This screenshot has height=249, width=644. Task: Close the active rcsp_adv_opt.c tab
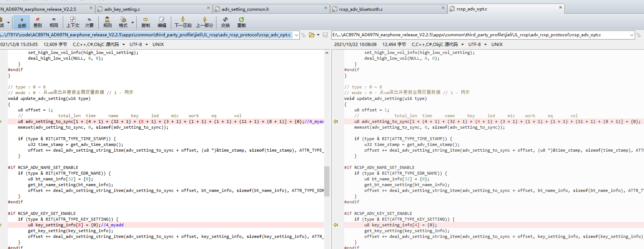click(x=560, y=7)
